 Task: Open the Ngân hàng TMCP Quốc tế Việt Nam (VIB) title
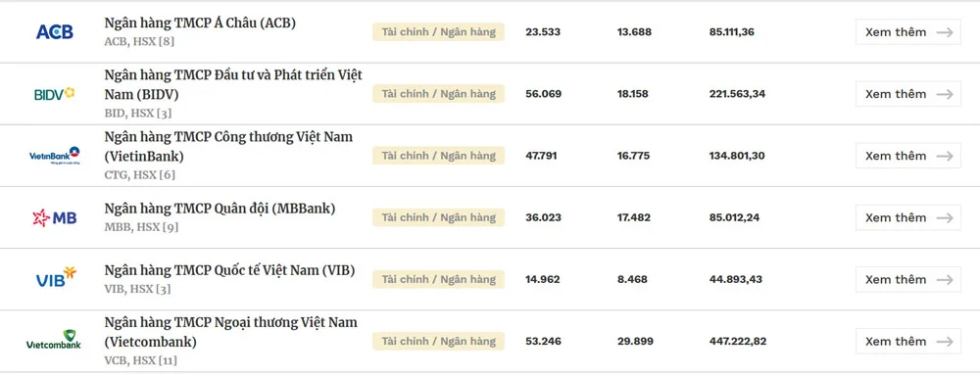pyautogui.click(x=229, y=270)
